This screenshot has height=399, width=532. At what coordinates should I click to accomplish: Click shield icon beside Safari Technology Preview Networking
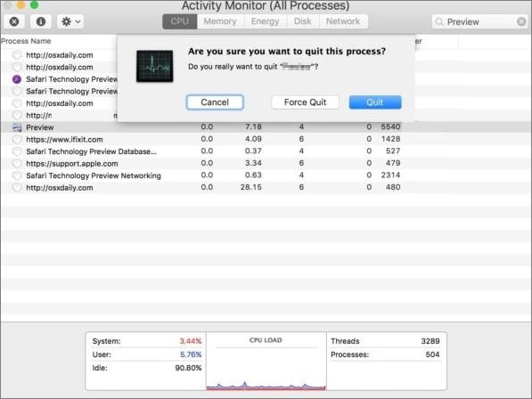click(17, 175)
